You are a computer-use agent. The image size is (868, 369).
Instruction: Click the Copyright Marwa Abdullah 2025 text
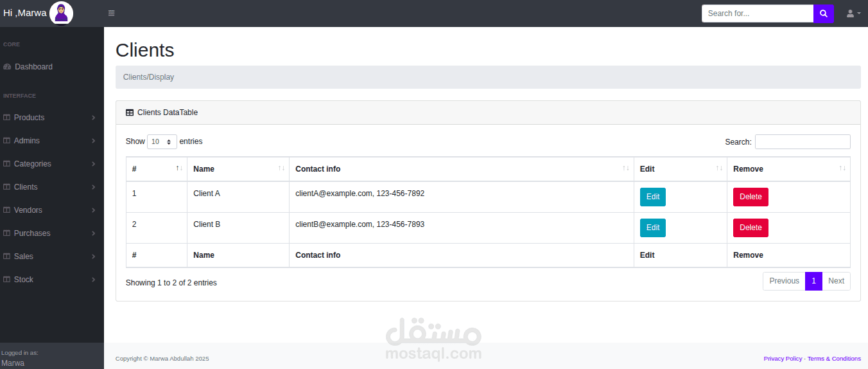click(162, 359)
